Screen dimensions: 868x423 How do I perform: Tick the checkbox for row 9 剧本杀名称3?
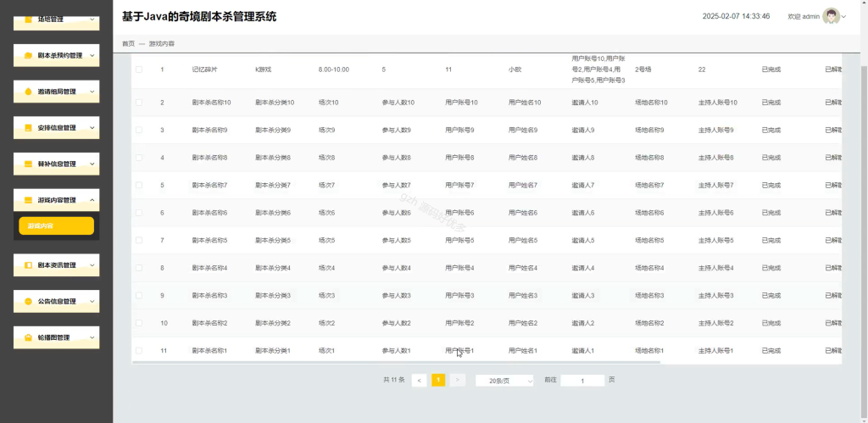pyautogui.click(x=139, y=295)
